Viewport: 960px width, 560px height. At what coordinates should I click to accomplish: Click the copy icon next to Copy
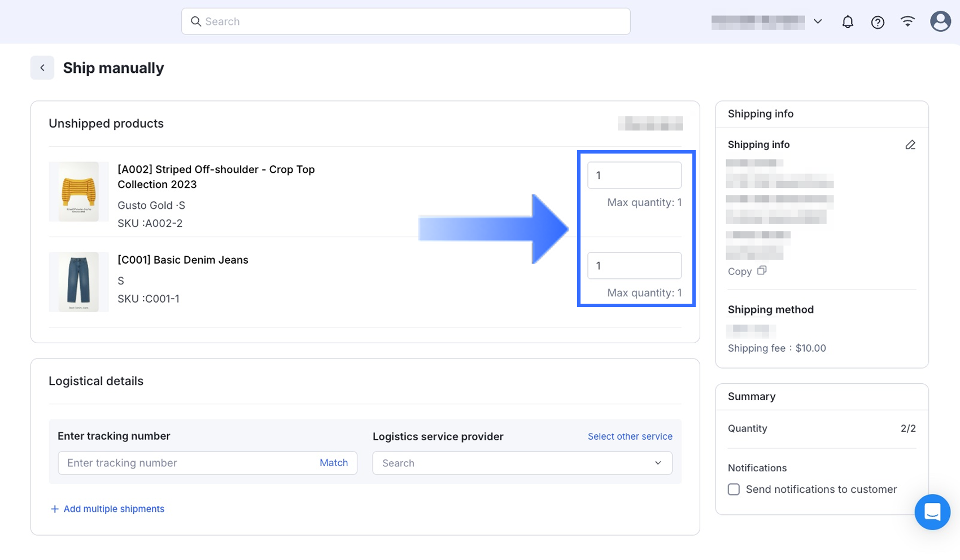[762, 271]
